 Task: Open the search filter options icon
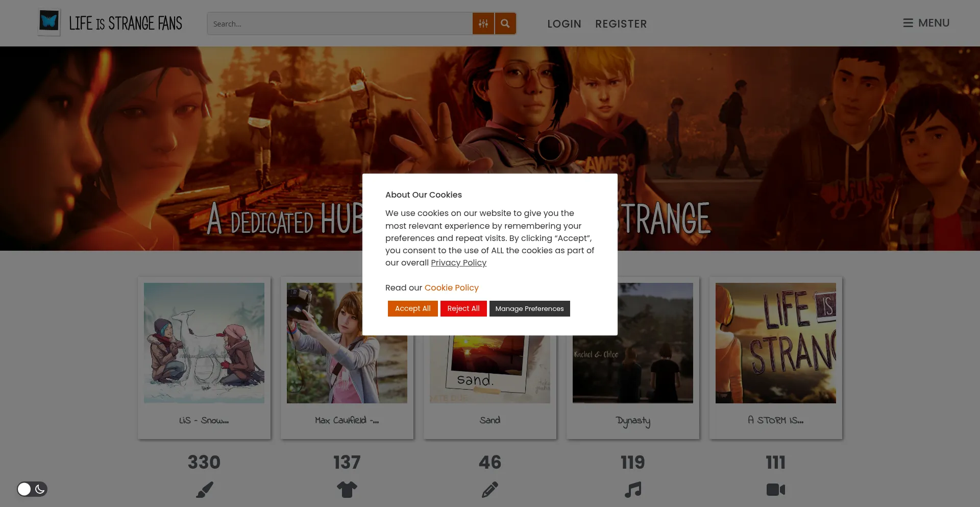point(483,23)
